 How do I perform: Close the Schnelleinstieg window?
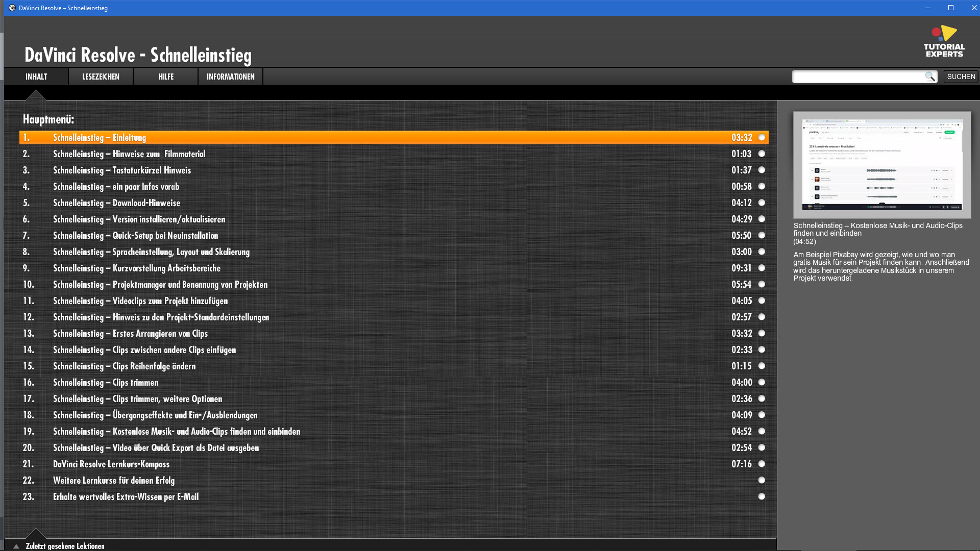973,8
